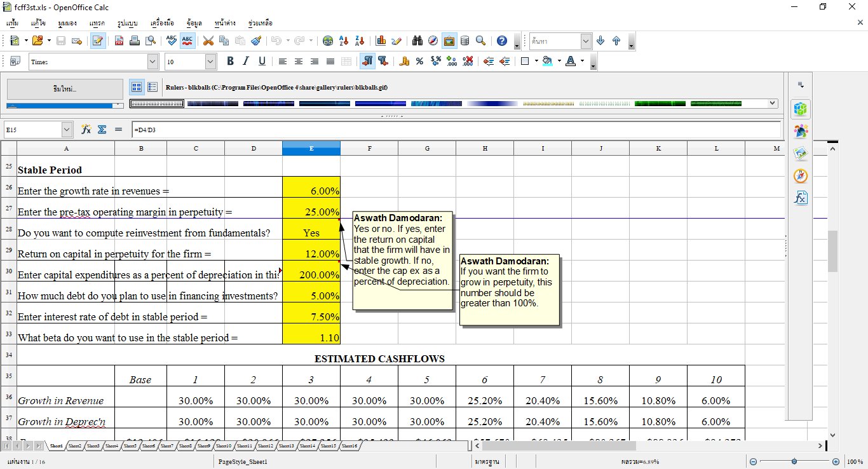
Task: Click the Cut scissors icon
Action: click(x=208, y=41)
